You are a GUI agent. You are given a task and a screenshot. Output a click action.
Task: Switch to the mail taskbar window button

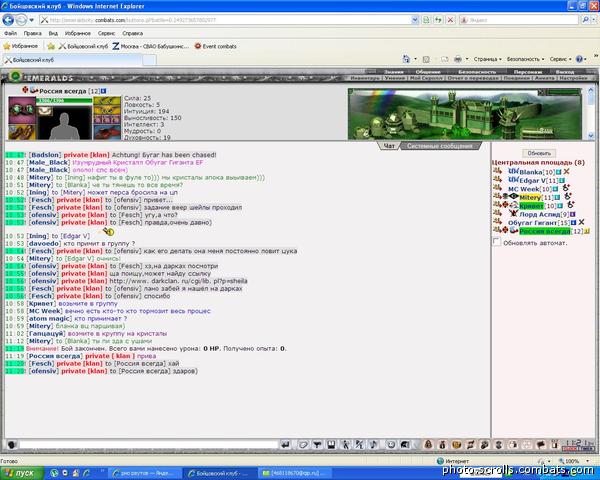tap(293, 473)
